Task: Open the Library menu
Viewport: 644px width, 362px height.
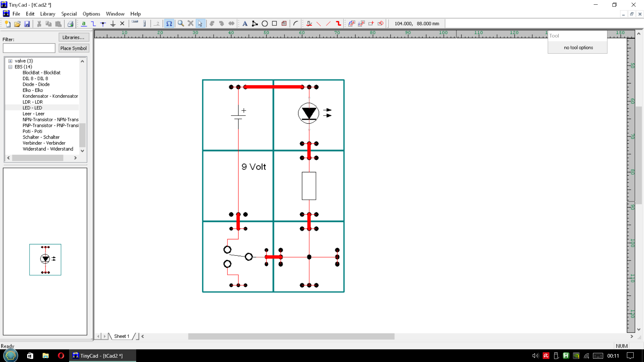Action: (x=48, y=14)
